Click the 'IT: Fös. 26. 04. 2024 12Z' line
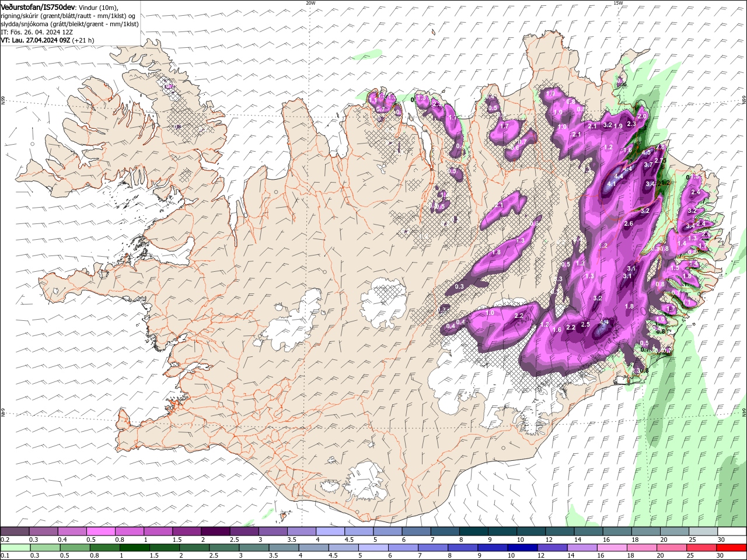 pos(37,32)
